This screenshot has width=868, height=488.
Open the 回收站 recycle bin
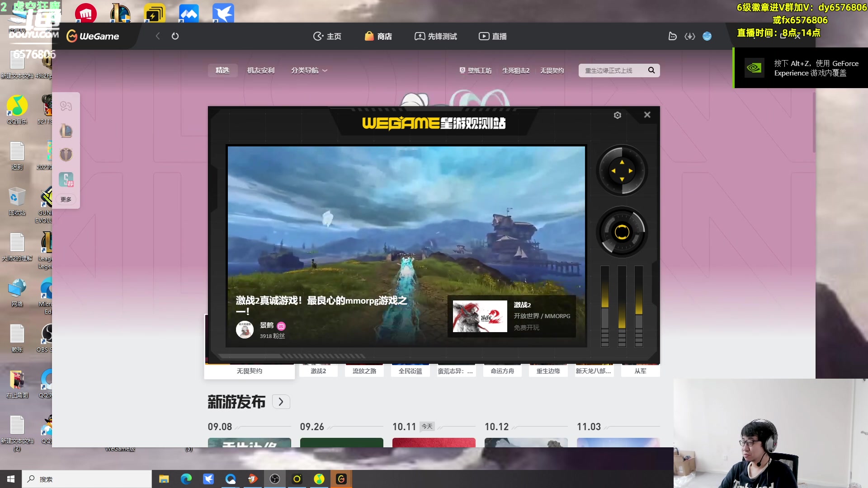[x=17, y=201]
